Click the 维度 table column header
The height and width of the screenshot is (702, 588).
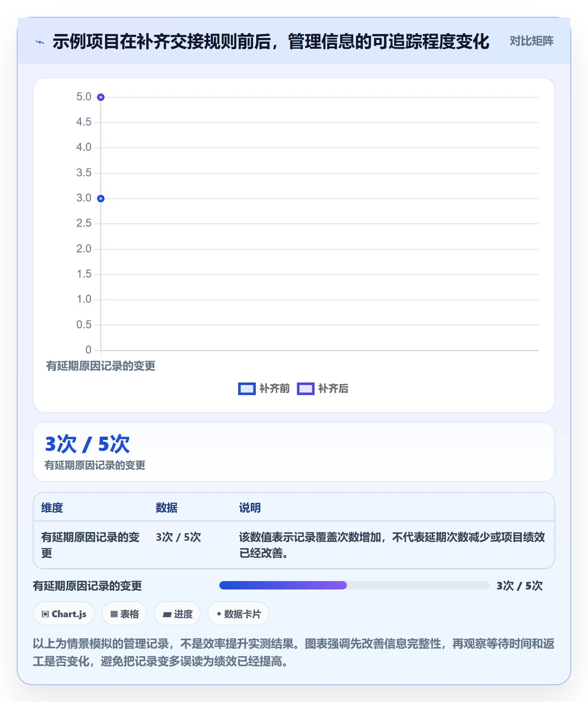pos(52,508)
